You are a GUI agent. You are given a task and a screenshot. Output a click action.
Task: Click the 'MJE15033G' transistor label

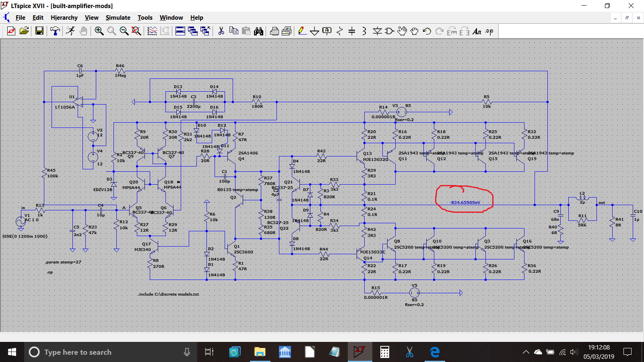click(373, 252)
